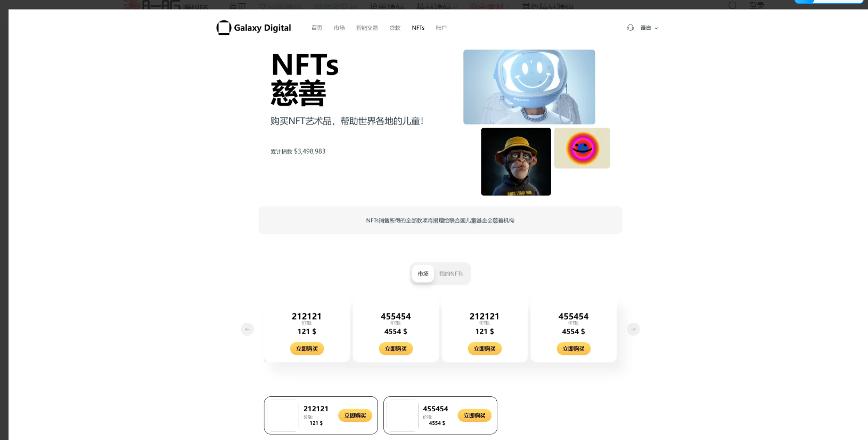The height and width of the screenshot is (440, 868).
Task: Go to the 首页 navigation item
Action: (317, 28)
